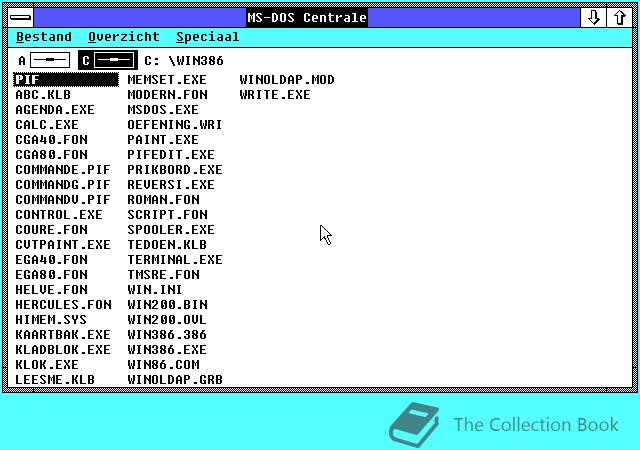This screenshot has width=640, height=450.
Task: Select file MODERN.FON
Action: coord(167,95)
